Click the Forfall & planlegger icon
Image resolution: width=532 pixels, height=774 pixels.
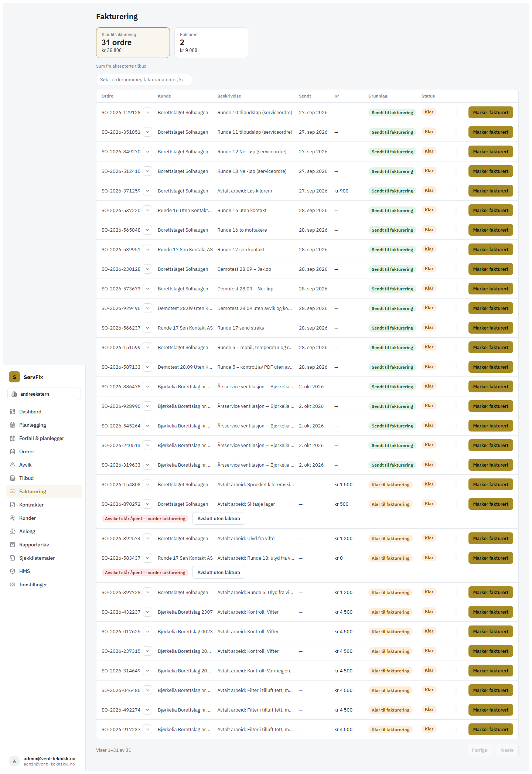[13, 438]
